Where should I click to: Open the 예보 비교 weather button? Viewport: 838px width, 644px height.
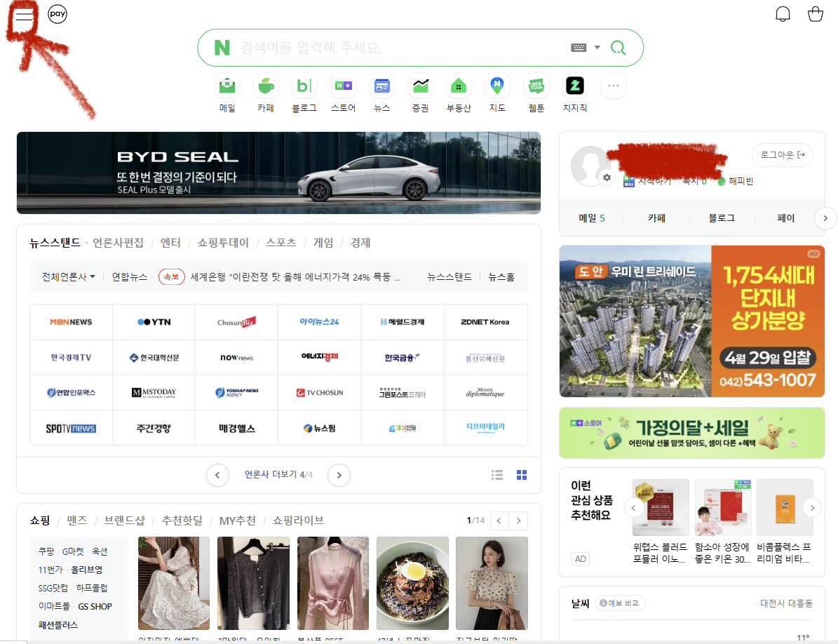pyautogui.click(x=619, y=603)
